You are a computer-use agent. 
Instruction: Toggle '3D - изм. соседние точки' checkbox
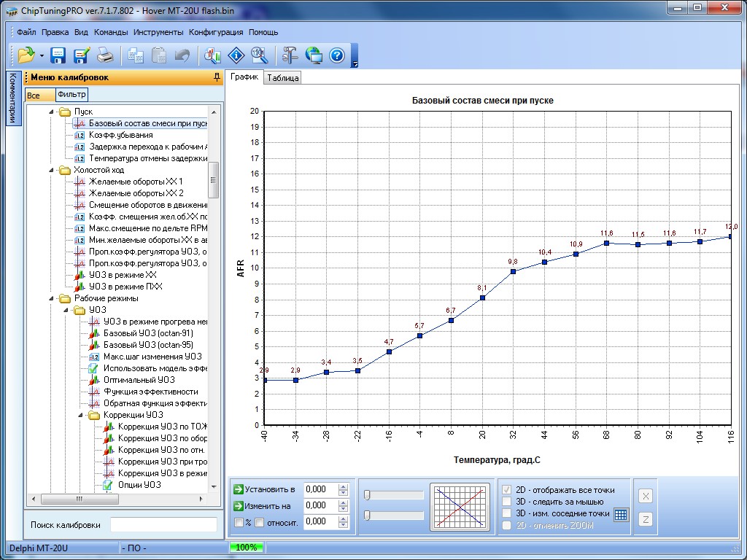pos(507,513)
